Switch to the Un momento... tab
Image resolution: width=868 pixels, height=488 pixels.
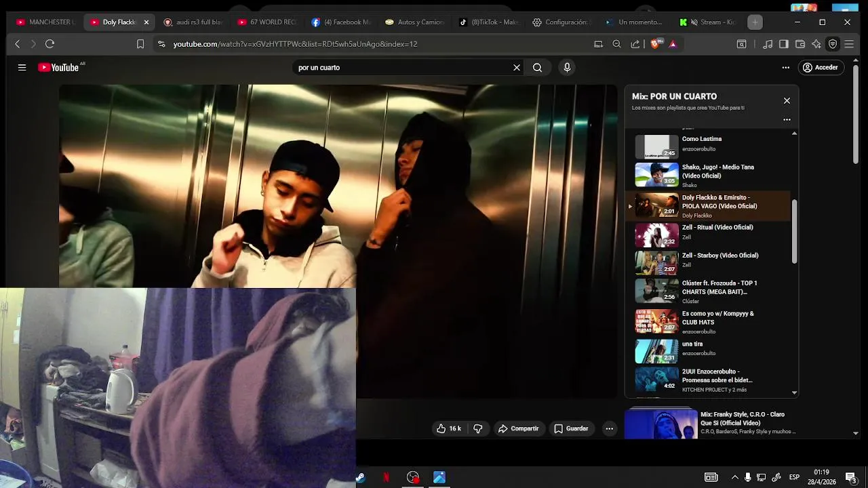click(635, 22)
